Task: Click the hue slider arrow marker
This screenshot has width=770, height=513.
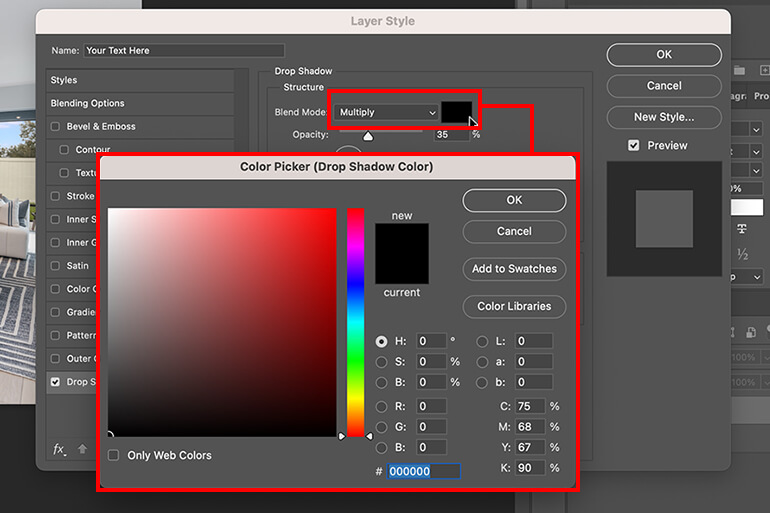Action: [x=369, y=435]
